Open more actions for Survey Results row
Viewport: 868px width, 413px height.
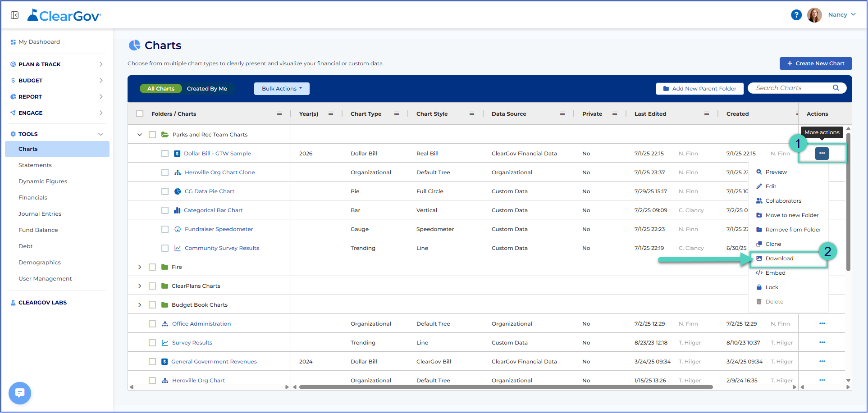pos(822,342)
